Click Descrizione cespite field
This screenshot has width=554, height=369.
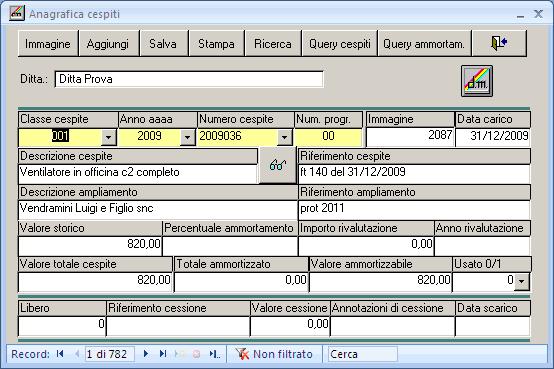coord(138,174)
